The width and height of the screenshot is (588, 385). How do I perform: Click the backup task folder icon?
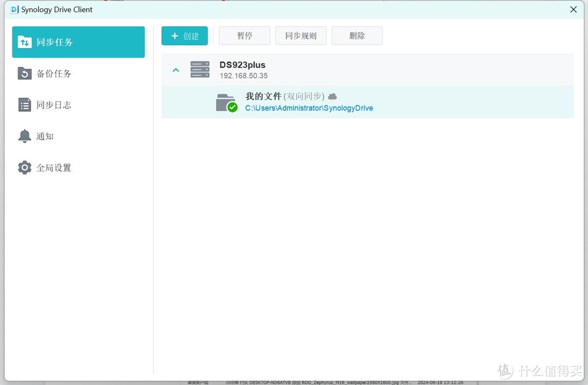coord(24,73)
